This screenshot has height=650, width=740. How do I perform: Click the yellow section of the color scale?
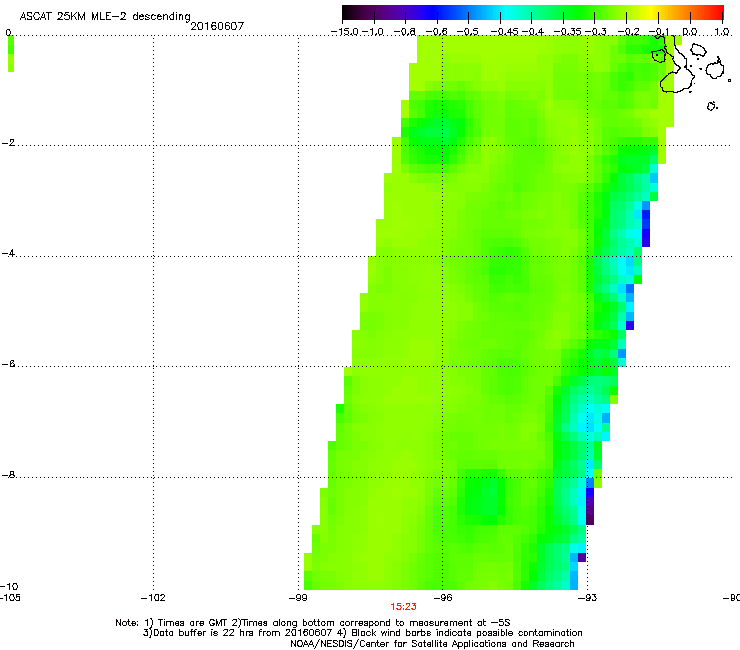point(650,12)
